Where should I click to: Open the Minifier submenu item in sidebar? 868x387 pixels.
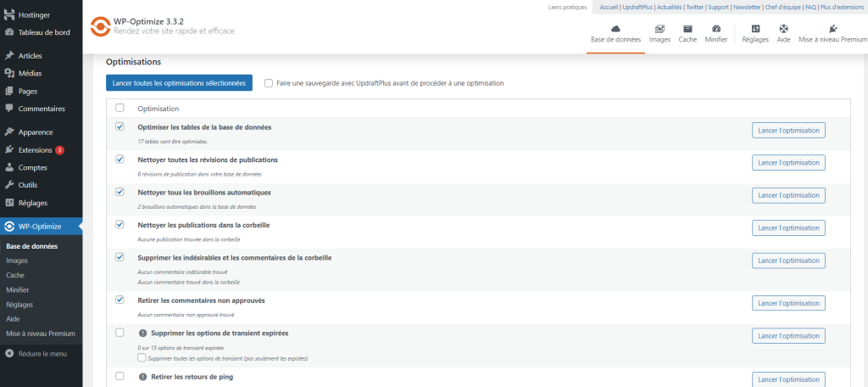coord(17,289)
